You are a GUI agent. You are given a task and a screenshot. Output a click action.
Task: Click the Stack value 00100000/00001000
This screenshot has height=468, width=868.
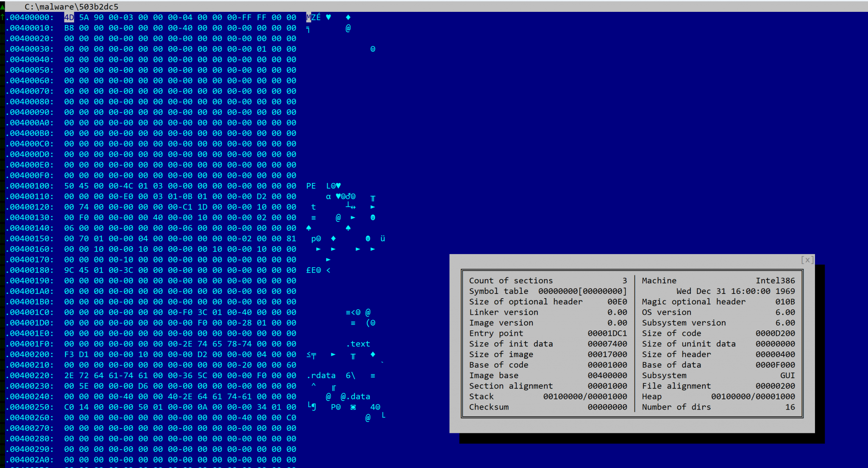(x=585, y=396)
